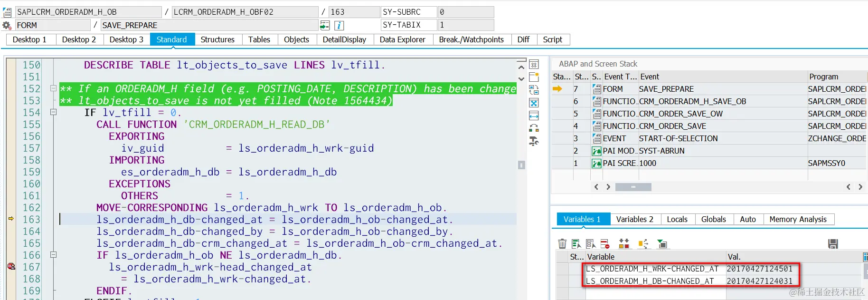This screenshot has height=300, width=868.
Task: Click the PAI MOD SYST-ABRUN row icon
Action: (597, 151)
